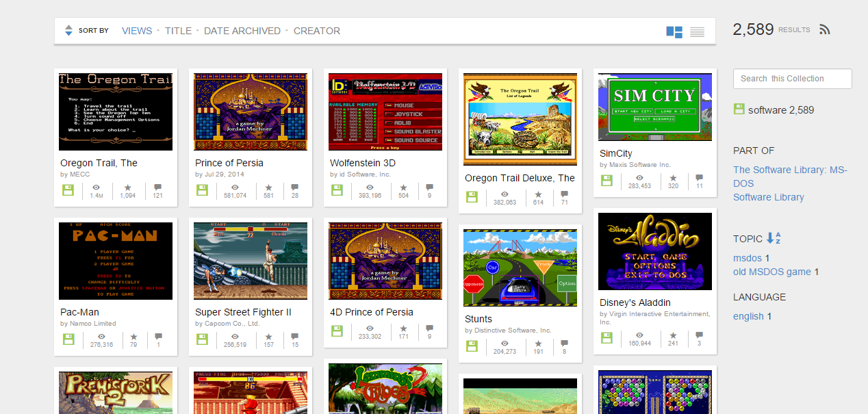This screenshot has width=868, height=414.
Task: Open the Wolfenstein 3D setup screen thumbnail
Action: tap(385, 112)
